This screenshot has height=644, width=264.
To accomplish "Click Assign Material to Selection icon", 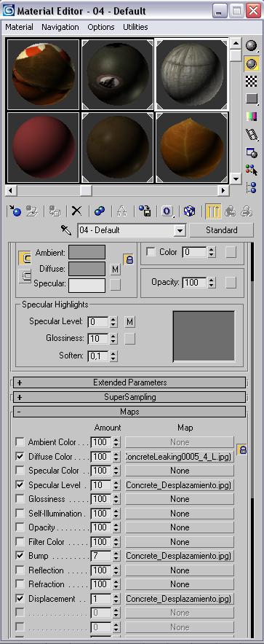I will 55,211.
